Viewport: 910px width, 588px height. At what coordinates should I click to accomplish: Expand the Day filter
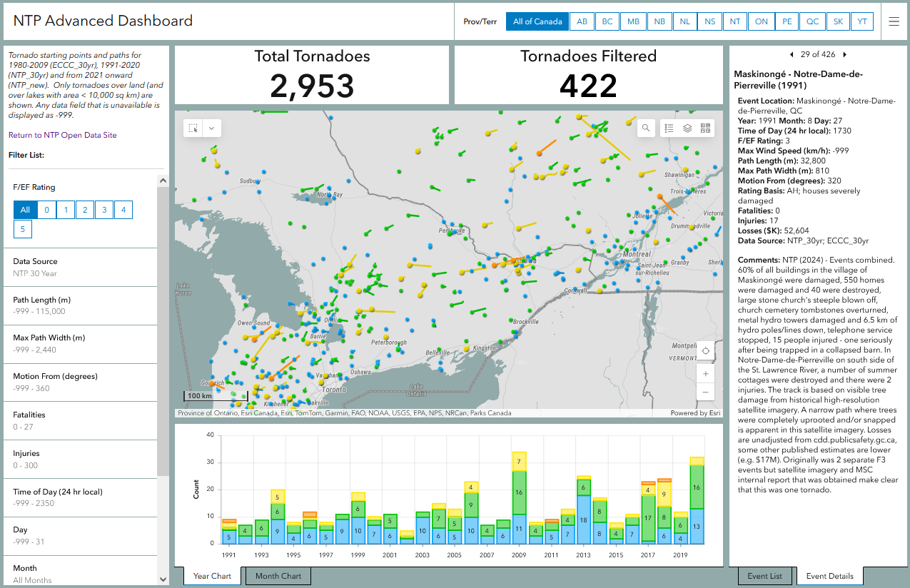81,536
